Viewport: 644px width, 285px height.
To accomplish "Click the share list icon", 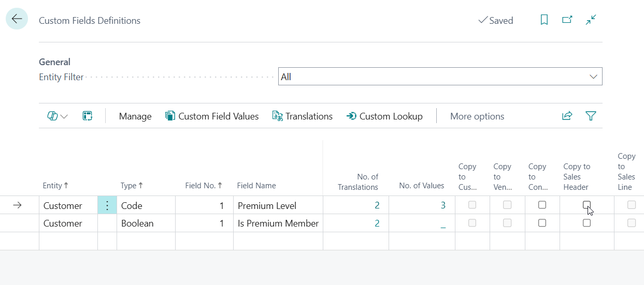I will 567,116.
